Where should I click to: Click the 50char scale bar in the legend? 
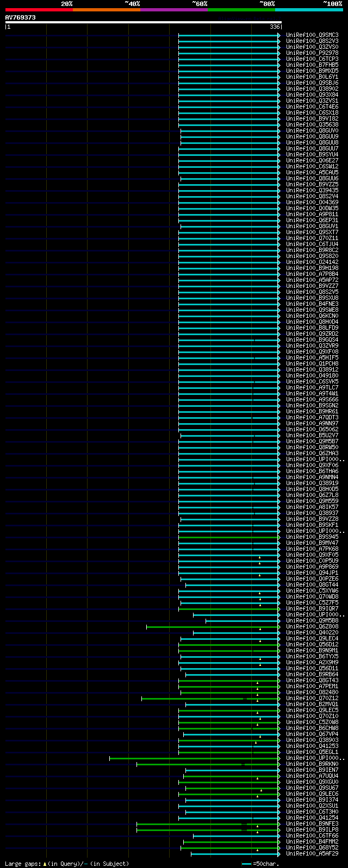point(246,864)
